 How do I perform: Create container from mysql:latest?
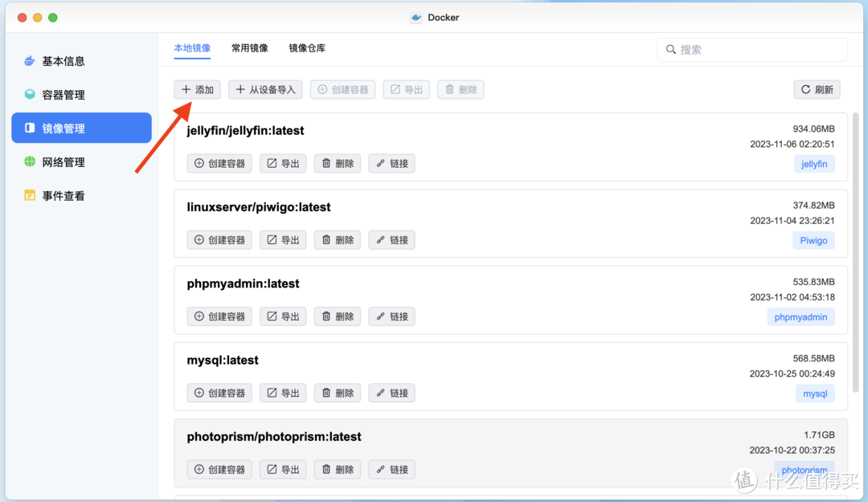click(x=219, y=393)
